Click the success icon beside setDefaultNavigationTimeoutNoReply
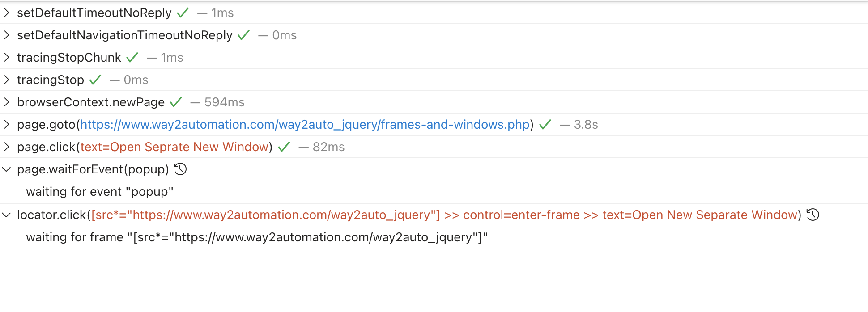 pos(243,35)
